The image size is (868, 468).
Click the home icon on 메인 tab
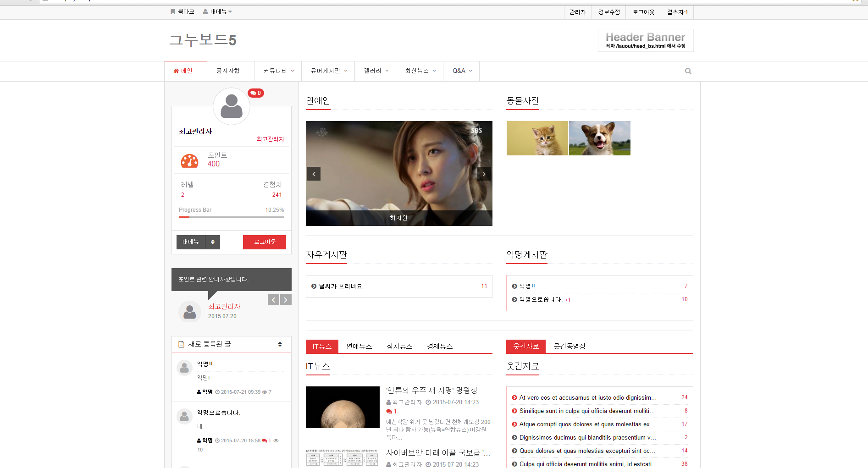click(x=176, y=71)
